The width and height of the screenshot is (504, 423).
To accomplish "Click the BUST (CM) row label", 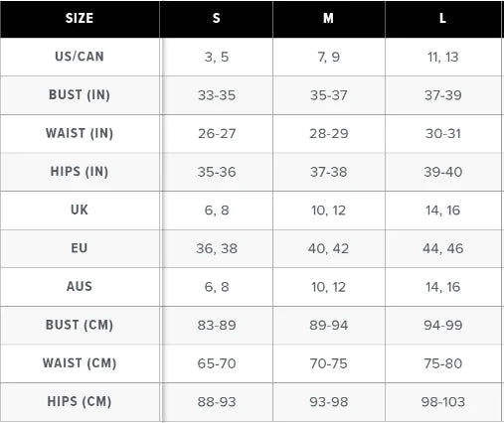I will [x=80, y=325].
